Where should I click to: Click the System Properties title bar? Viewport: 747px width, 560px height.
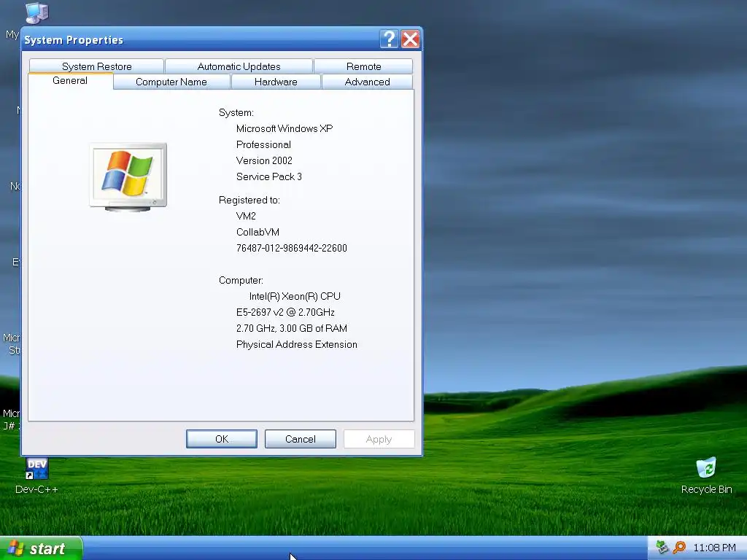click(x=200, y=39)
